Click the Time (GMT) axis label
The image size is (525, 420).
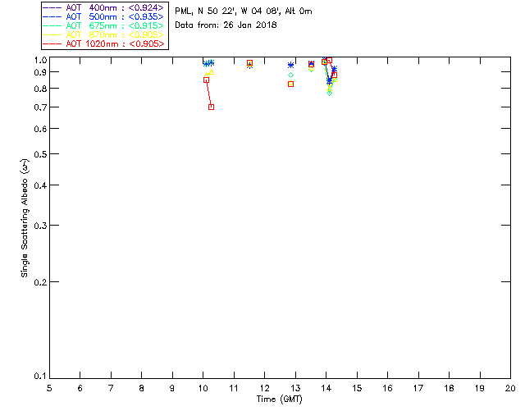[279, 399]
